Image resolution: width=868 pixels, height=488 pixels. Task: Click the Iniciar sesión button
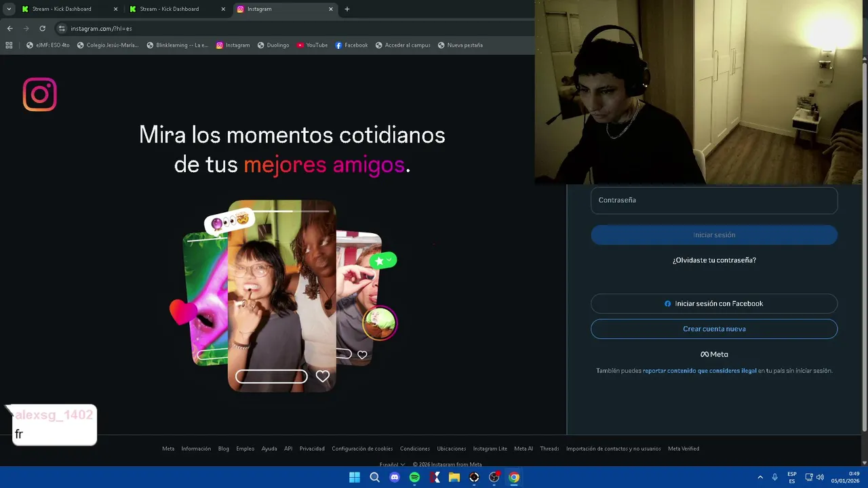(x=714, y=235)
